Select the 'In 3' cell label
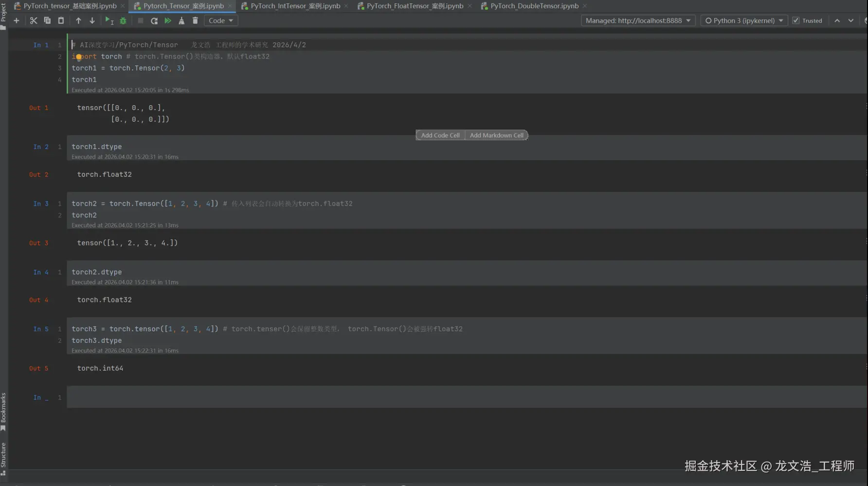The height and width of the screenshot is (486, 868). [x=41, y=204]
